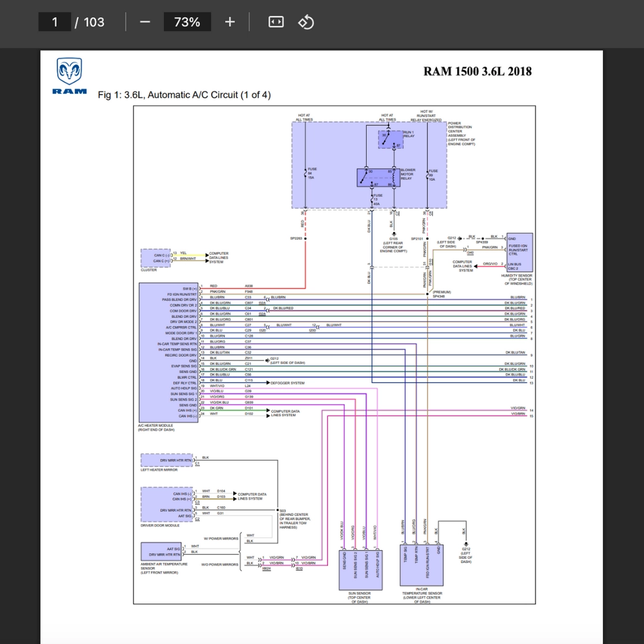This screenshot has width=644, height=644.
Task: Click the total page count '/ 103'
Action: point(89,22)
